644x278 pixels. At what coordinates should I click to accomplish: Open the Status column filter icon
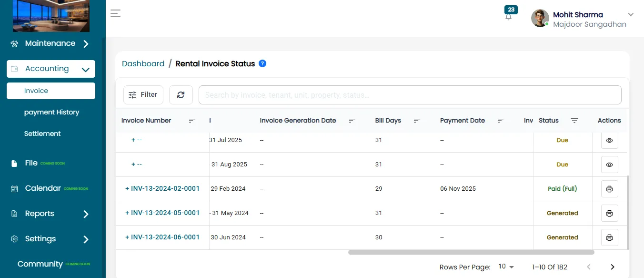point(574,121)
